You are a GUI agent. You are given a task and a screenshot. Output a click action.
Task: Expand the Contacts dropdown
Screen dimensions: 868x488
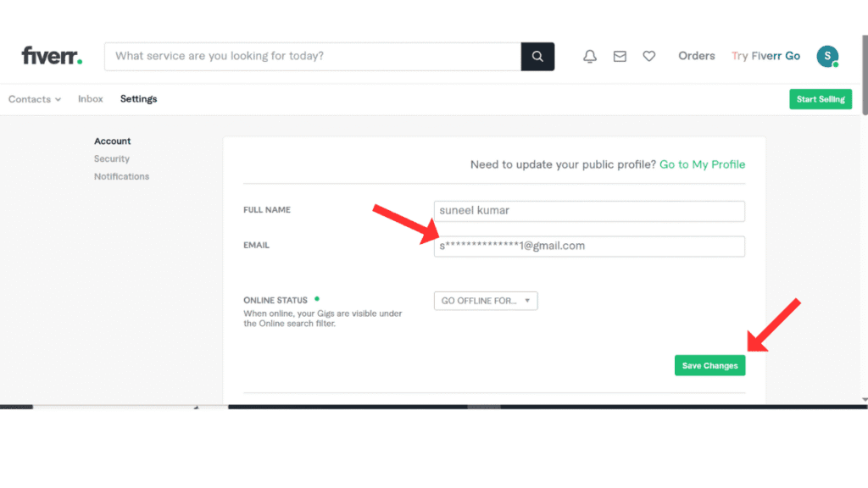tap(34, 99)
